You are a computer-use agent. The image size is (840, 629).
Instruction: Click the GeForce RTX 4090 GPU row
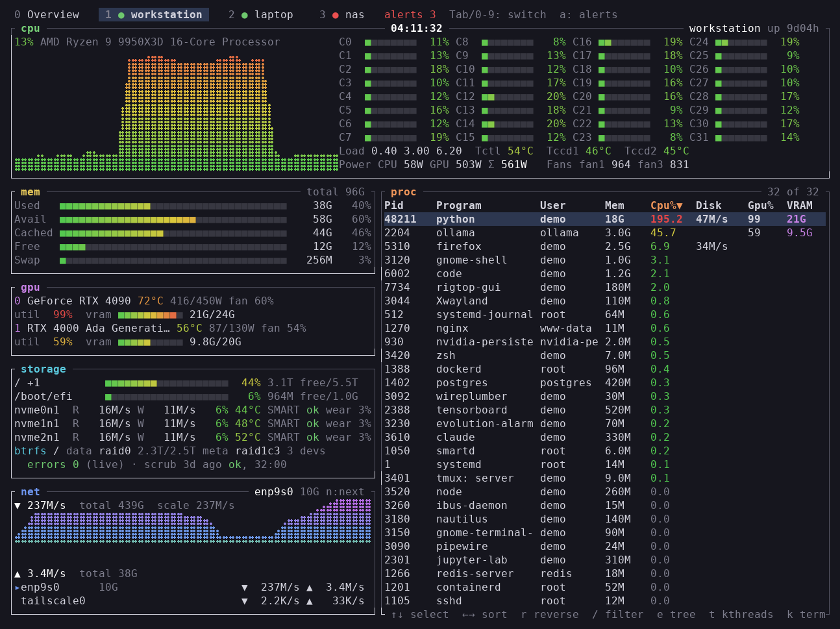[x=144, y=301]
